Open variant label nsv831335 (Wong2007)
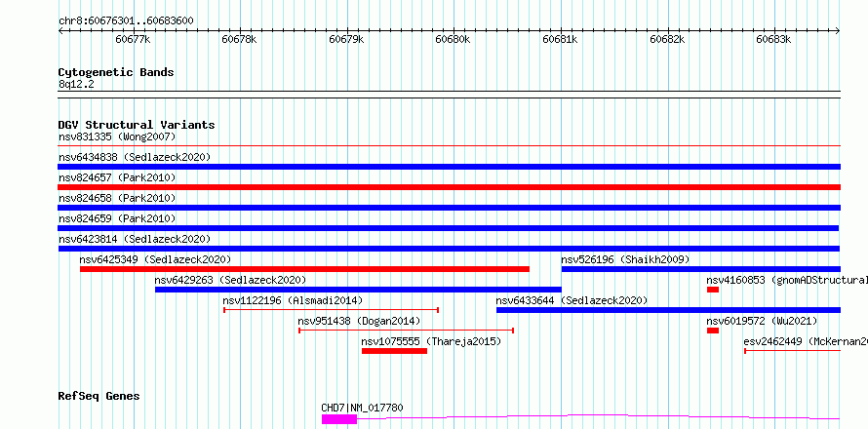 coord(117,136)
